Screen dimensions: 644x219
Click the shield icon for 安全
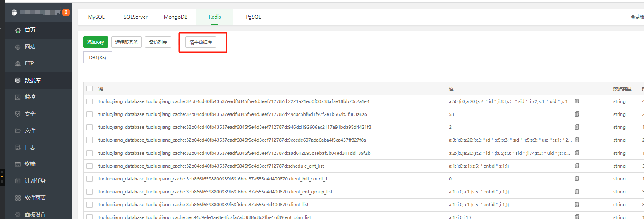(18, 114)
